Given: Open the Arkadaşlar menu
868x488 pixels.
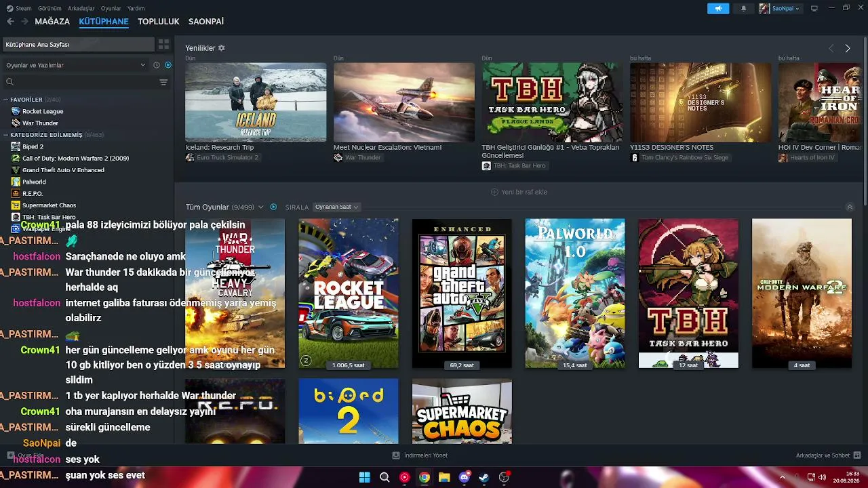Looking at the screenshot, I should (81, 8).
